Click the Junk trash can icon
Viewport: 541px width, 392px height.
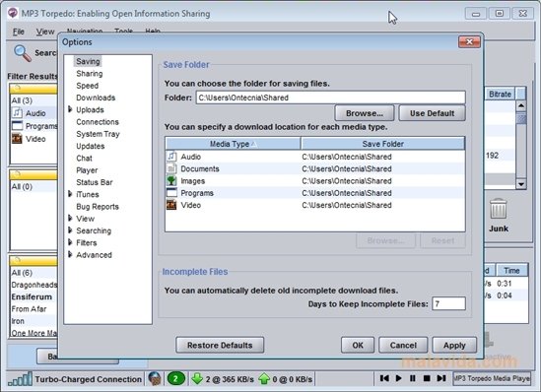499,209
